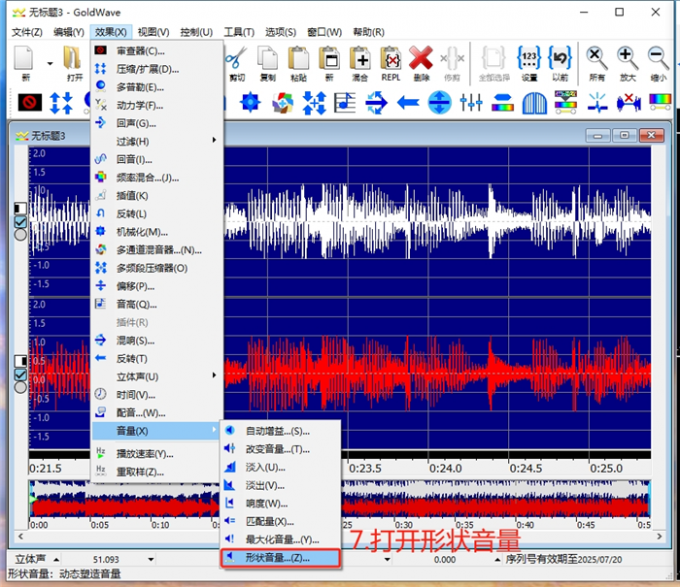
Task: Open the 文件(Z) menu
Action: (x=27, y=32)
